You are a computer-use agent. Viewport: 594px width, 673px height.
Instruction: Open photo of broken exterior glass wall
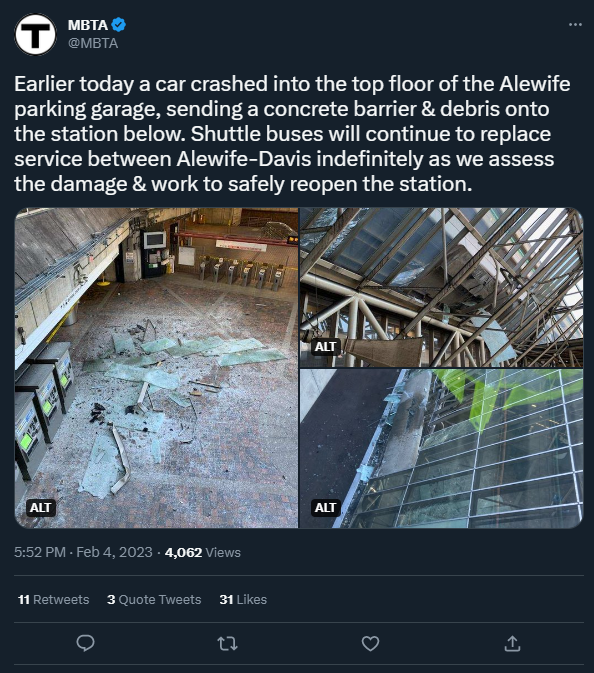pyautogui.click(x=441, y=449)
